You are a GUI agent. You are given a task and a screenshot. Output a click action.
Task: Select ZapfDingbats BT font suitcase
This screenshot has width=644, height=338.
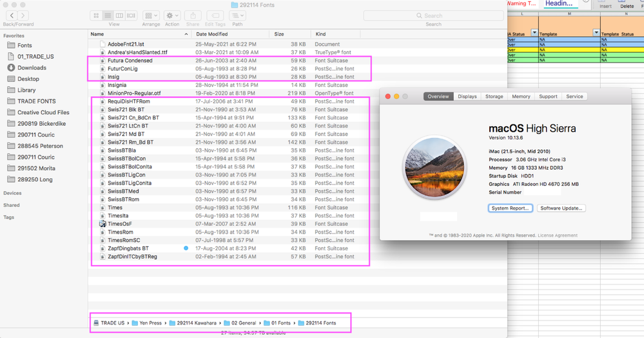(x=128, y=248)
